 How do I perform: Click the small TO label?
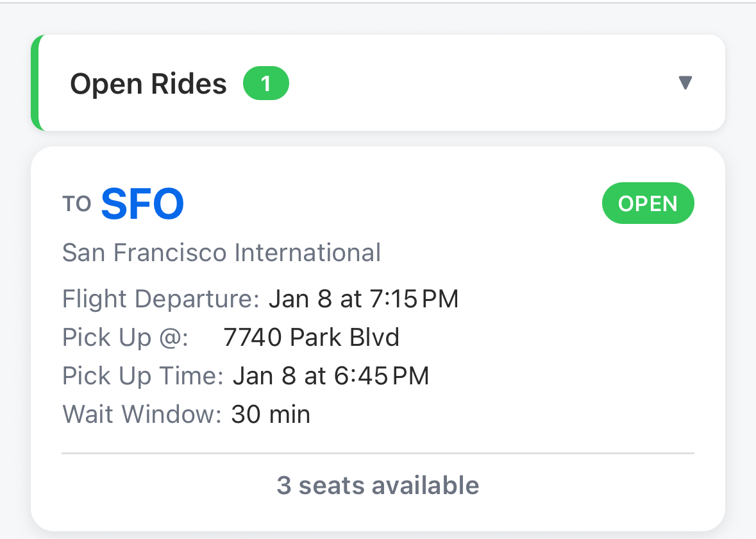(78, 205)
